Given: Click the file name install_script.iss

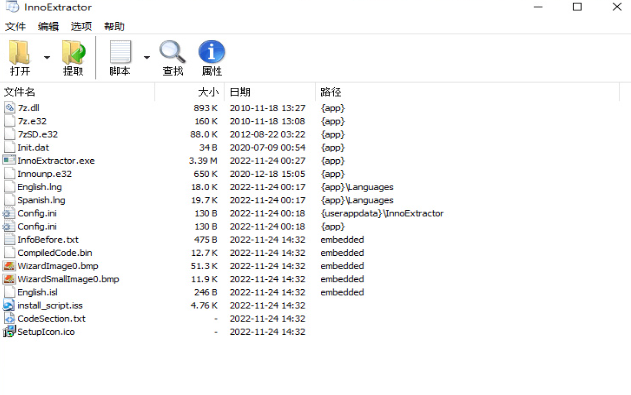Looking at the screenshot, I should point(50,306).
